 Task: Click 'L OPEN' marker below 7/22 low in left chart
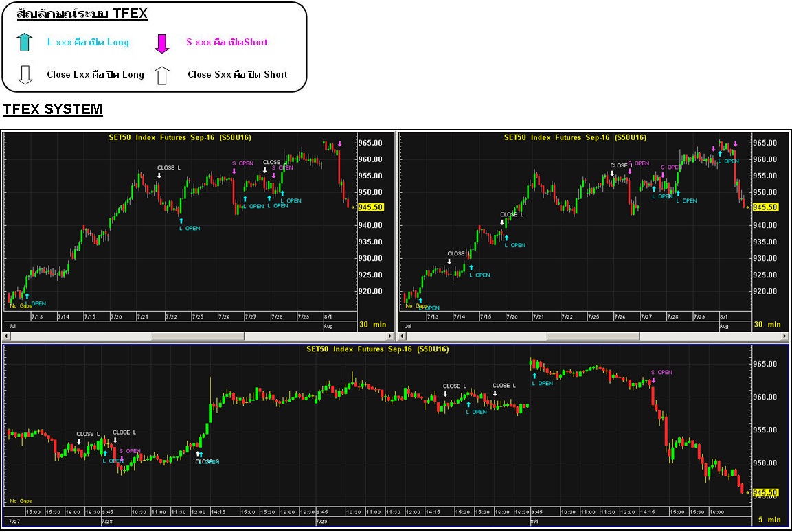(x=190, y=229)
